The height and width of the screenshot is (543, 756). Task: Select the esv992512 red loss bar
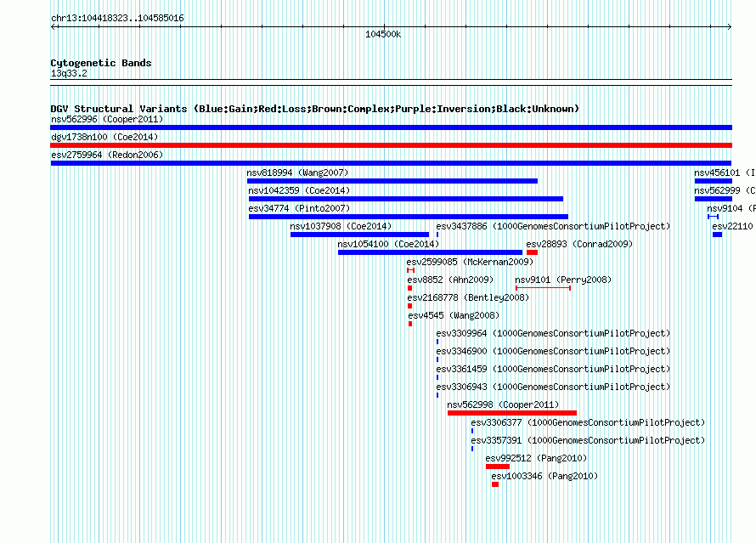[x=498, y=467]
